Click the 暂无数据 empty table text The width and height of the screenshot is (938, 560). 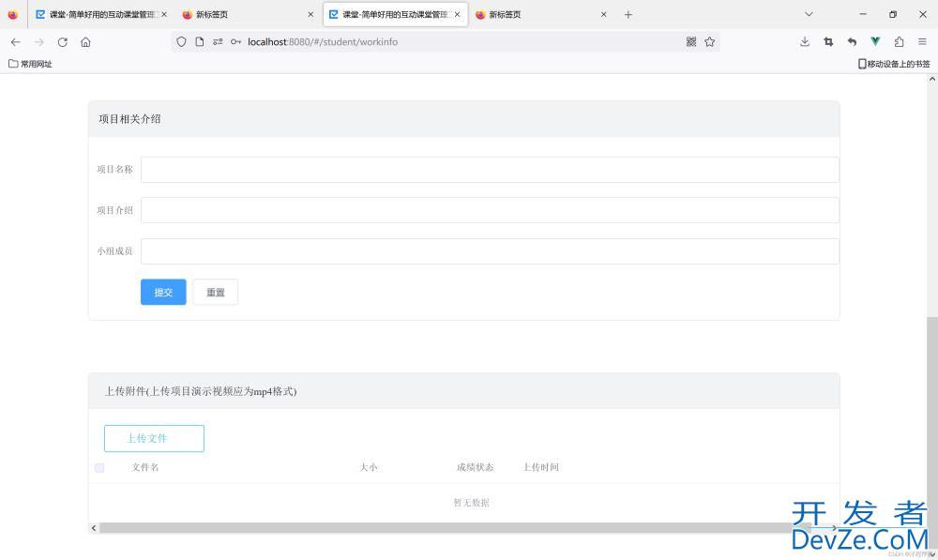point(471,503)
